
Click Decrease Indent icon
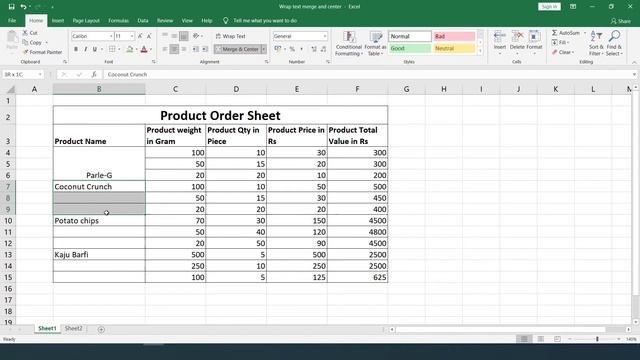[196, 49]
